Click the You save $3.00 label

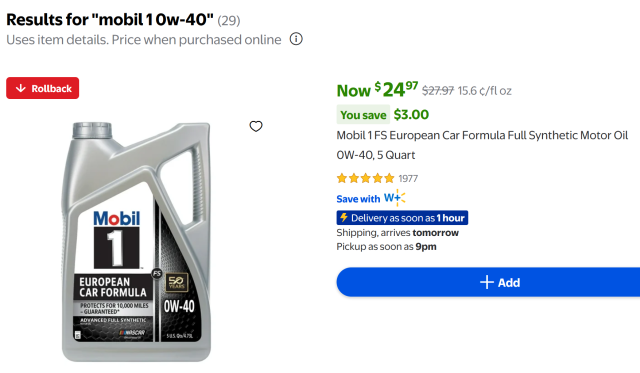(383, 115)
